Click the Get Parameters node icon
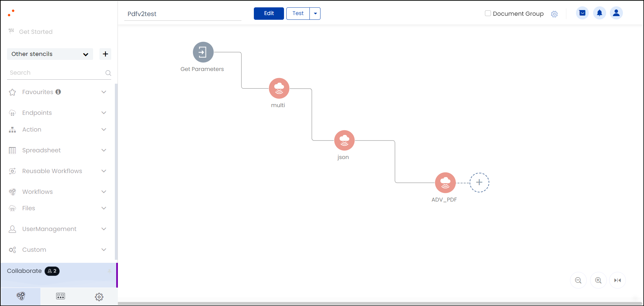This screenshot has width=644, height=306. pyautogui.click(x=203, y=52)
